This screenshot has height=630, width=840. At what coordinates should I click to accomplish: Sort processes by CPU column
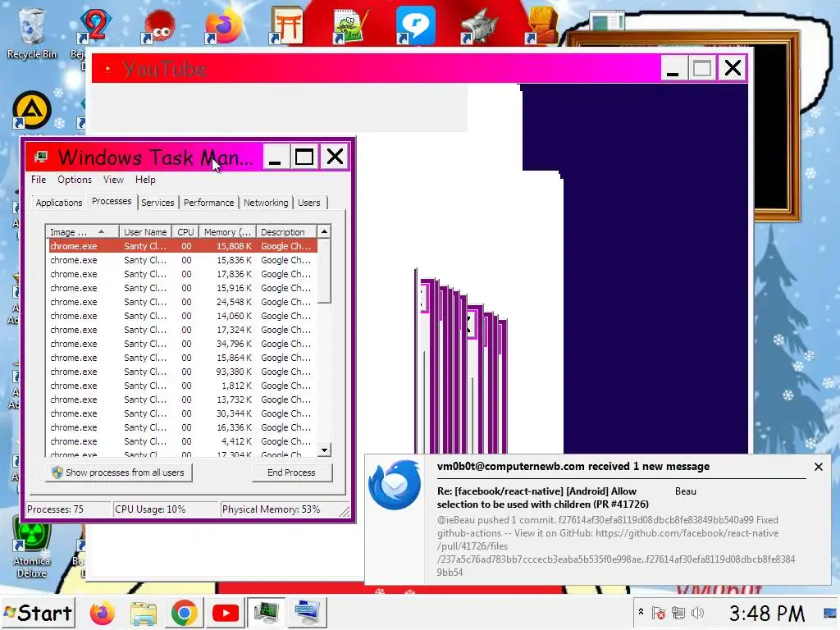point(185,232)
